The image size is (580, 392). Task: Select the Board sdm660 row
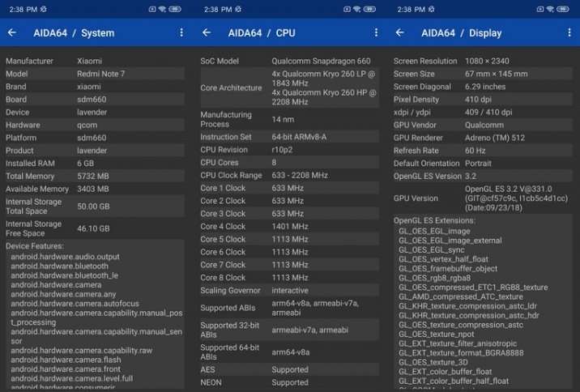[x=94, y=100]
